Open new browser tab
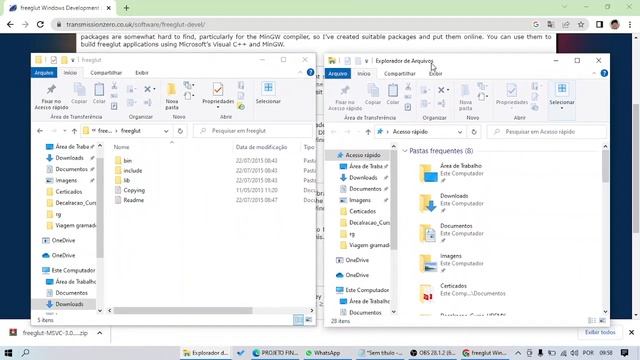Viewport: 640px width, 360px height. (x=126, y=8)
